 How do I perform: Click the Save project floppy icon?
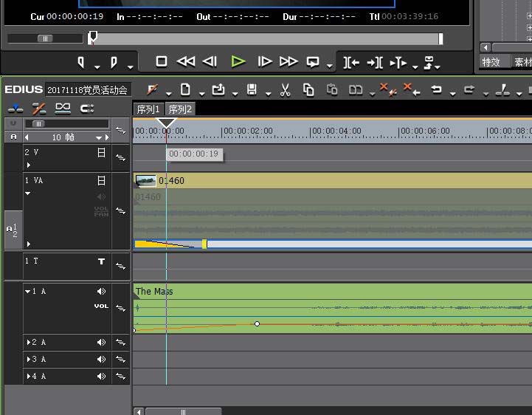252,90
